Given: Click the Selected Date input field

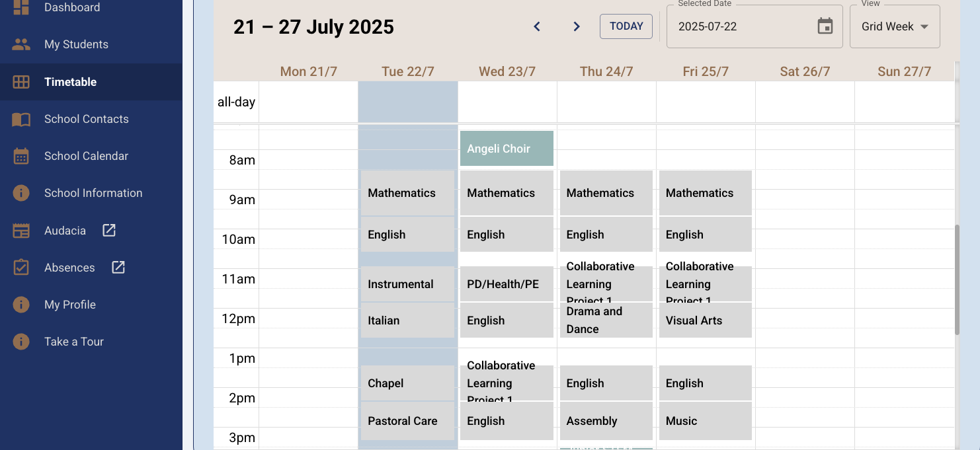Looking at the screenshot, I should [741, 26].
